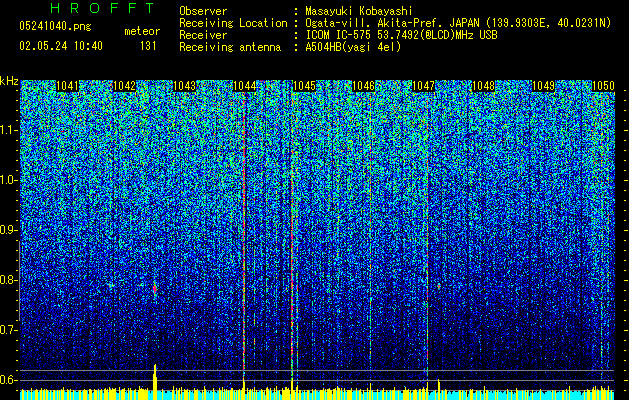Screen dimensions: 629x400
Task: Click the 1042 time marker
Action: point(125,86)
